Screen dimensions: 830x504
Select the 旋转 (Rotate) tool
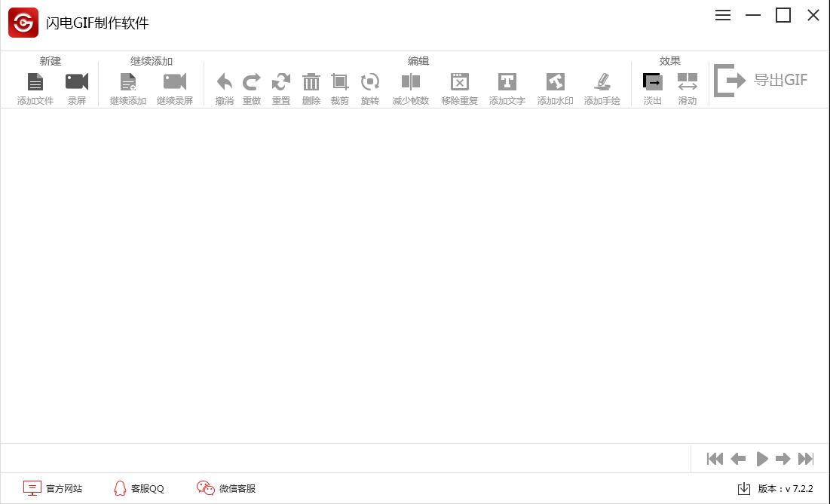[370, 85]
